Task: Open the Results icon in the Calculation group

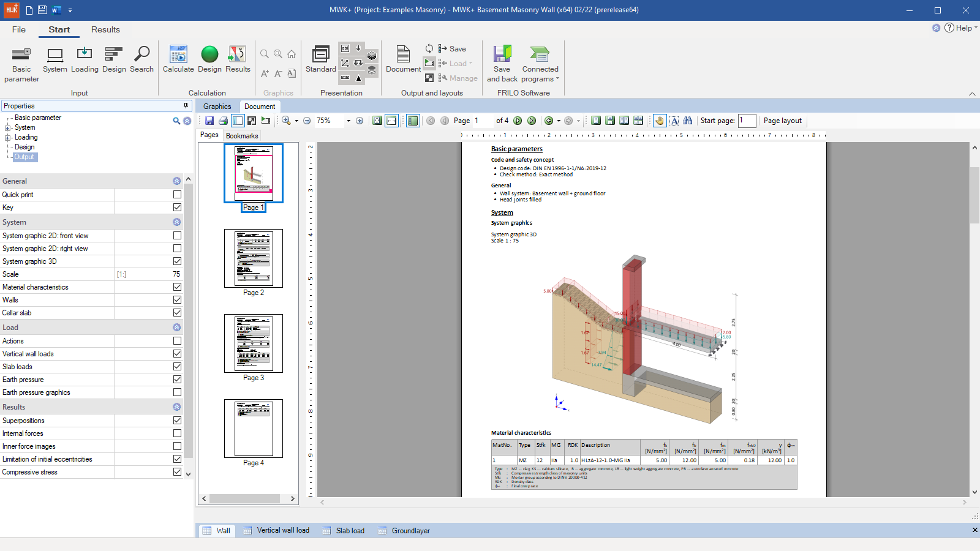Action: (x=238, y=60)
